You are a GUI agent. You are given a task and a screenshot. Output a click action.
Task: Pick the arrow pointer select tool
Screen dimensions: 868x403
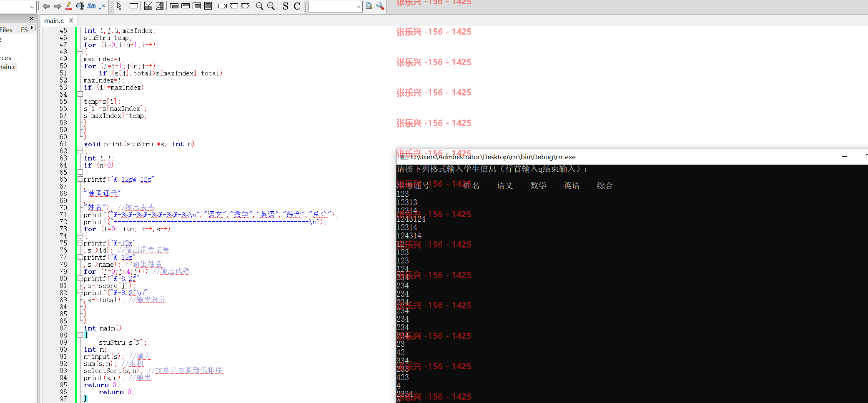tap(119, 6)
